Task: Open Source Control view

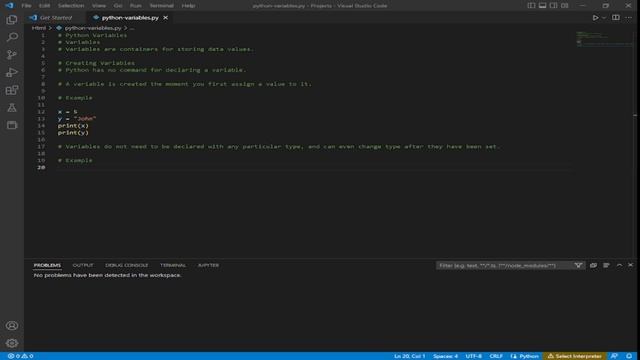Action: click(12, 55)
